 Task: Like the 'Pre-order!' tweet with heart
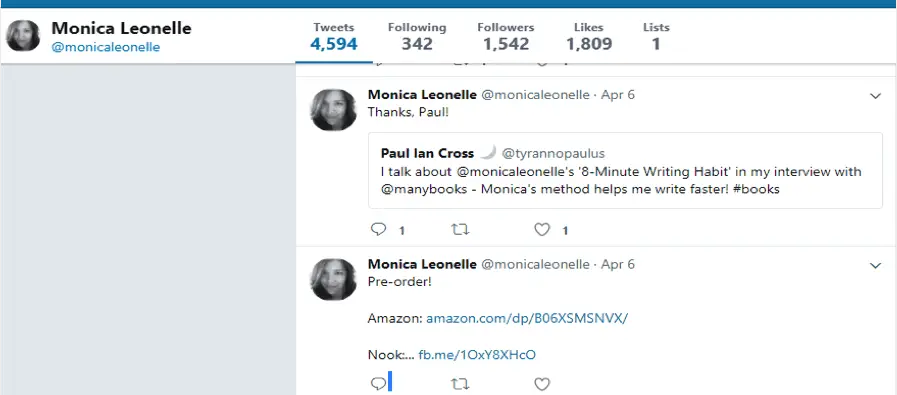point(542,384)
